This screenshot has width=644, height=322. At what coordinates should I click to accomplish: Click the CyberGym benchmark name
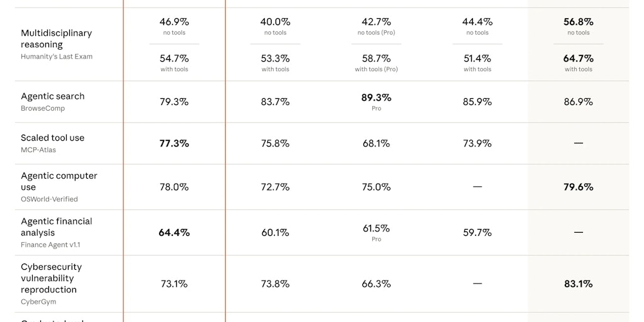tap(39, 302)
